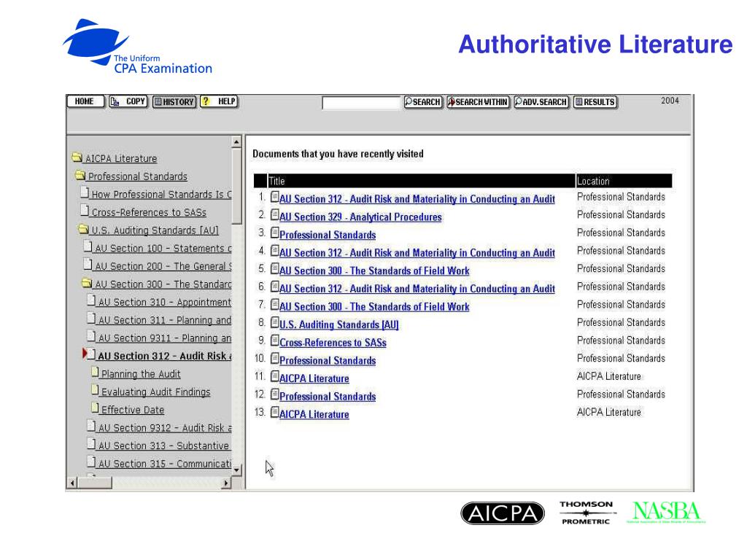Collapse the Professional Standards folder icon
This screenshot has height=560, width=747.
[80, 175]
